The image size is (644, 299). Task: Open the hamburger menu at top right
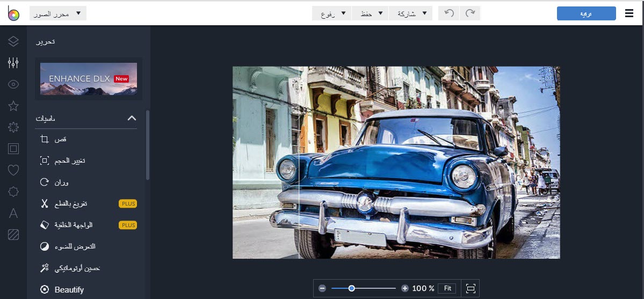click(629, 13)
